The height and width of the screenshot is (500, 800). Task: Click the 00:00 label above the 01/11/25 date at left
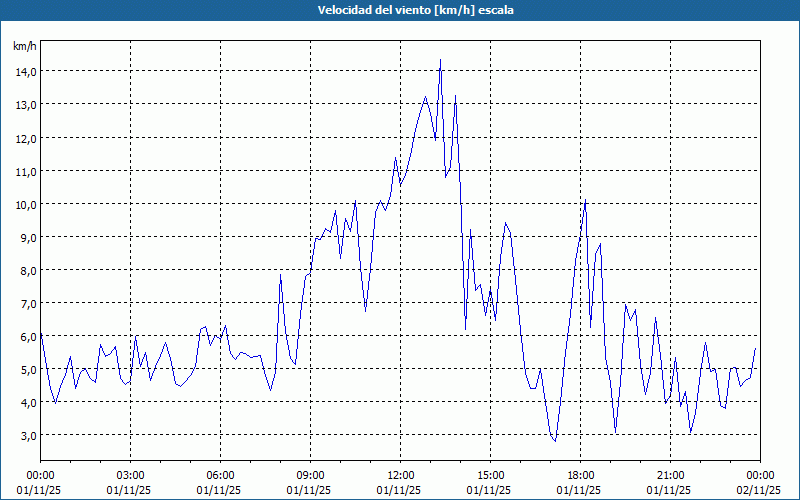tap(40, 474)
